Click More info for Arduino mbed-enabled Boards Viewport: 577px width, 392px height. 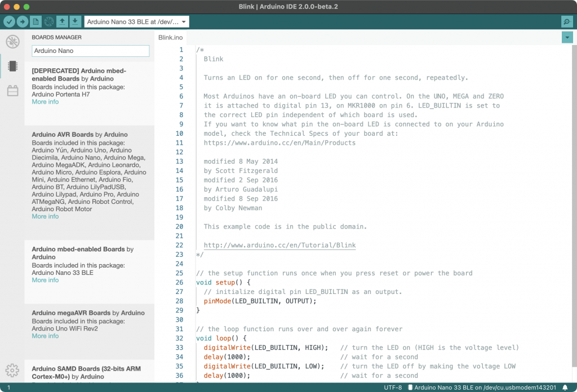coord(45,280)
